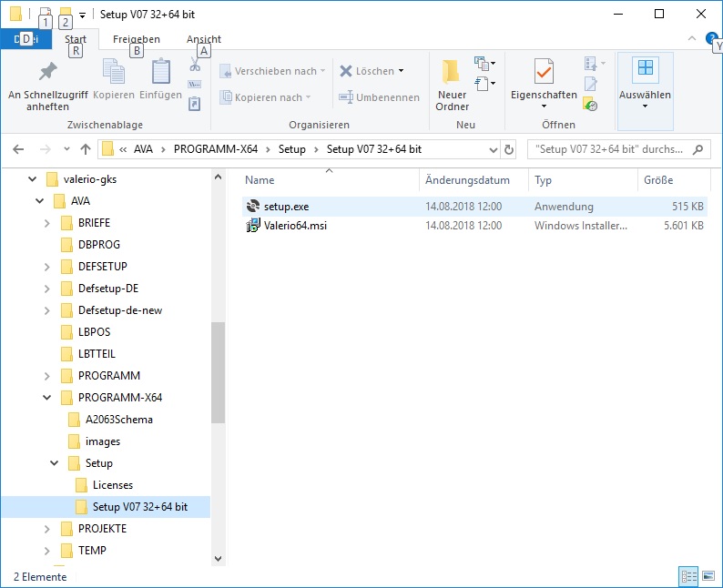Click the Kopieren icon in ribbon
Viewport: 723px width, 588px height.
114,73
